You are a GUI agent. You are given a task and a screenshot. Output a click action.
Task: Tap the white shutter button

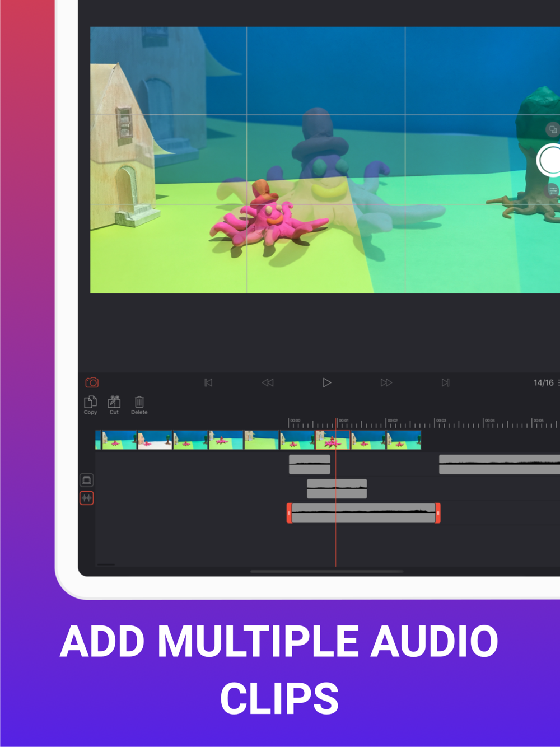coord(550,160)
